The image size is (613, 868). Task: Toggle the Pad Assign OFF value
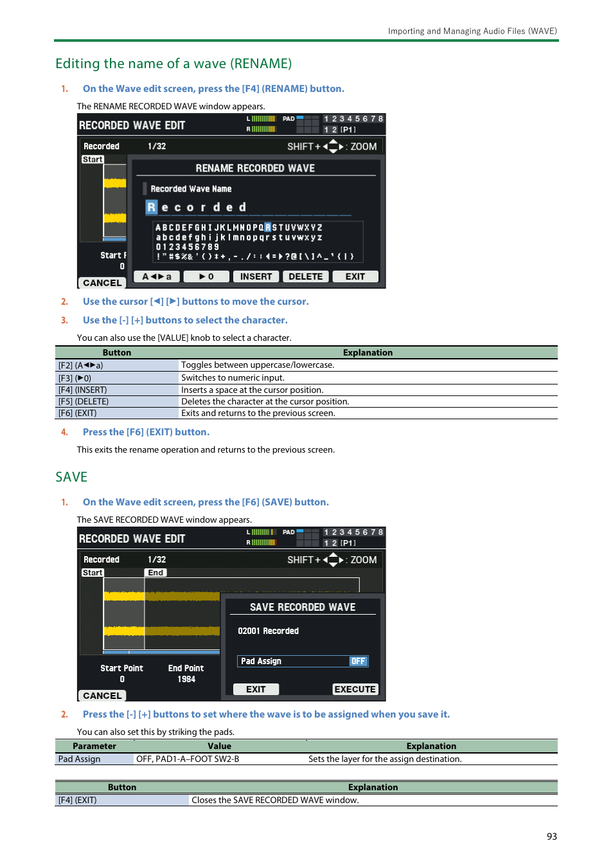[x=358, y=661]
